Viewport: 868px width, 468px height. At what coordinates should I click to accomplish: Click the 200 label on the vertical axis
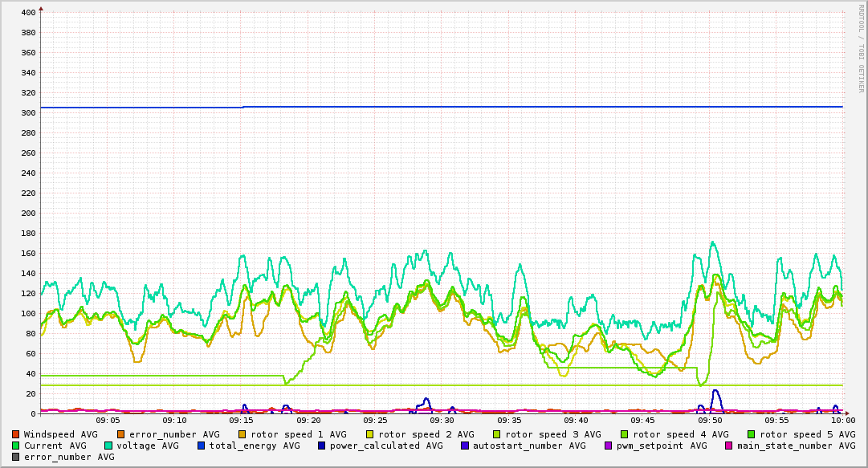[x=27, y=214]
